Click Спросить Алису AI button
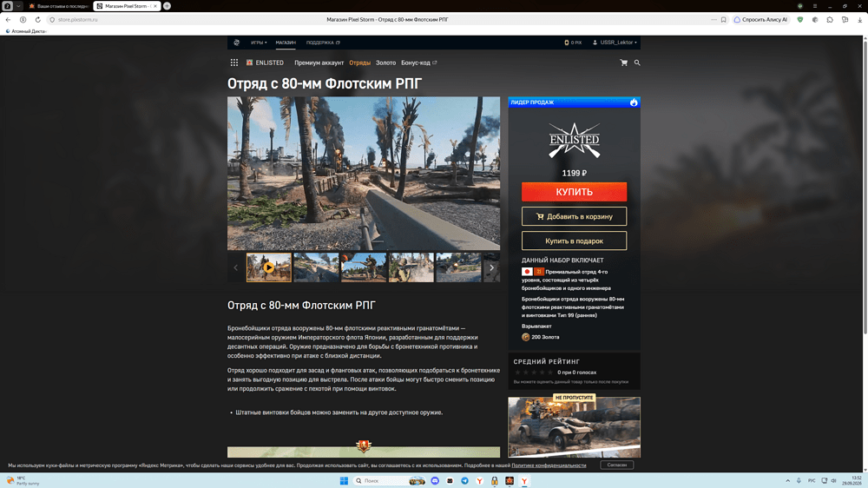 pyautogui.click(x=760, y=19)
